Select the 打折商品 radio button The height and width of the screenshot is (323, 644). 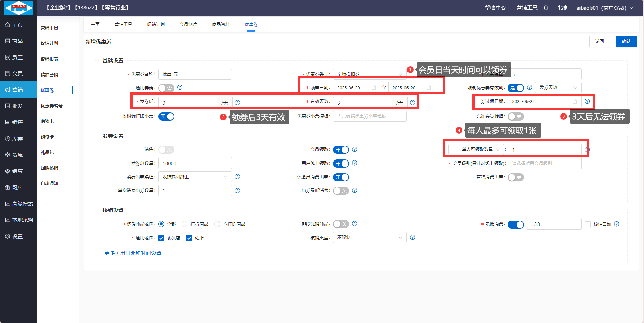pyautogui.click(x=185, y=224)
